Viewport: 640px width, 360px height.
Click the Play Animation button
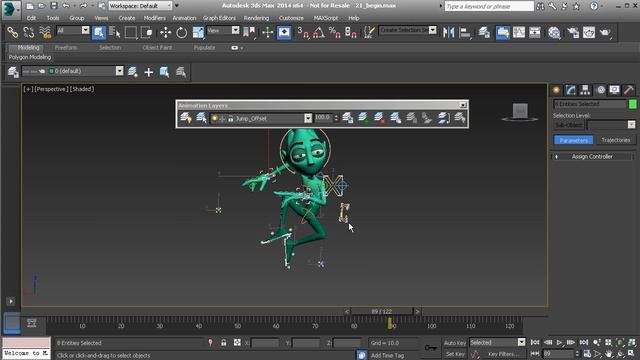tap(559, 342)
